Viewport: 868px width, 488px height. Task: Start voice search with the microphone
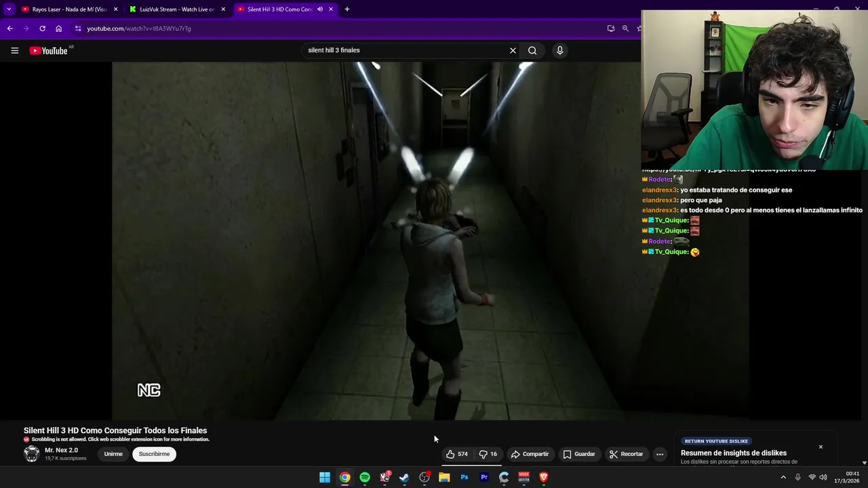click(559, 50)
